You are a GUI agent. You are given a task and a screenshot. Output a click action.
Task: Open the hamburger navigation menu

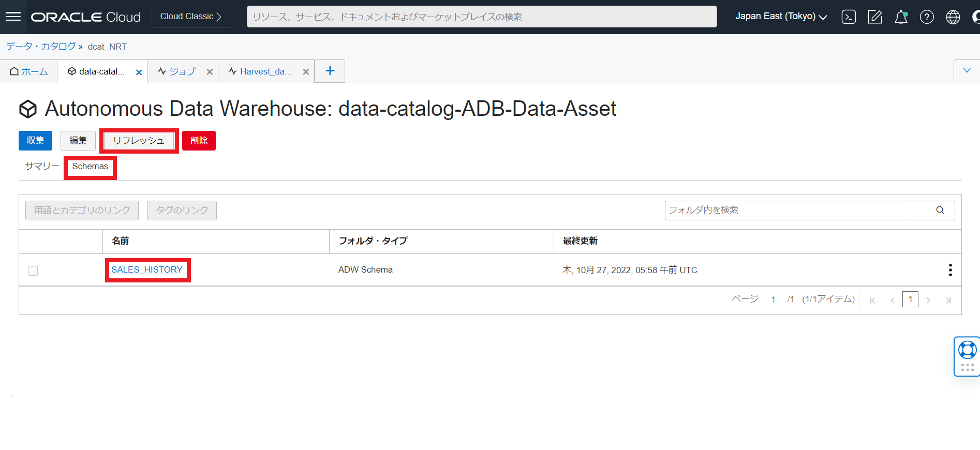[x=13, y=17]
